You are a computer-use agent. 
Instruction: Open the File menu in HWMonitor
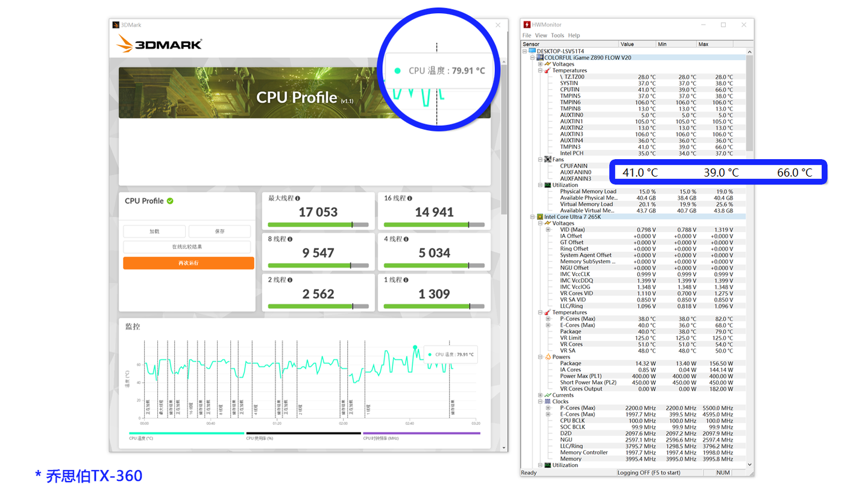point(527,36)
